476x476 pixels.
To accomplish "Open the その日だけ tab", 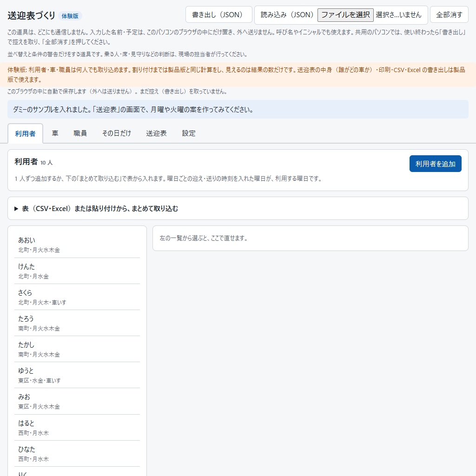I will click(x=117, y=133).
